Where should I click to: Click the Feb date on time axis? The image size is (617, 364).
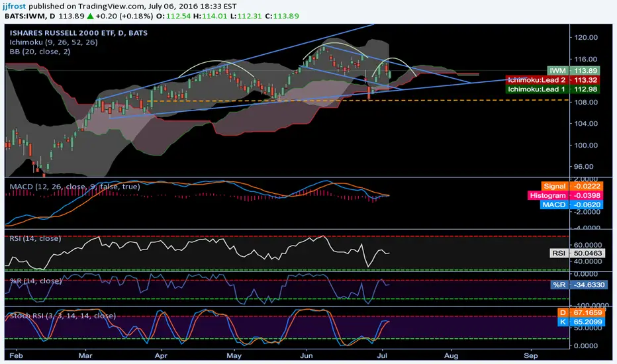click(x=16, y=356)
